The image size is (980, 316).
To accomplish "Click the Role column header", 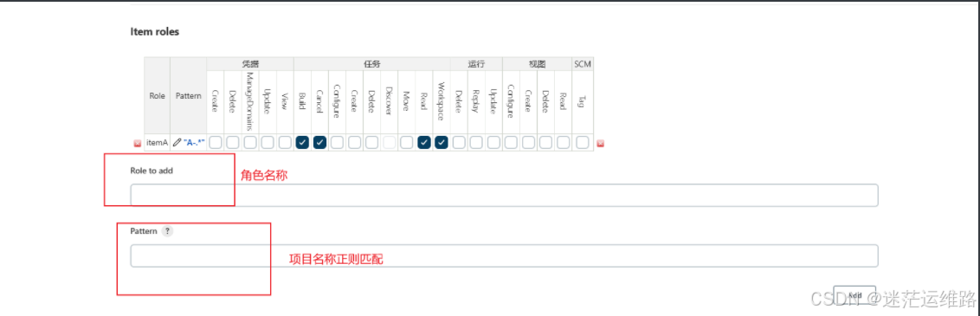I will pos(157,96).
